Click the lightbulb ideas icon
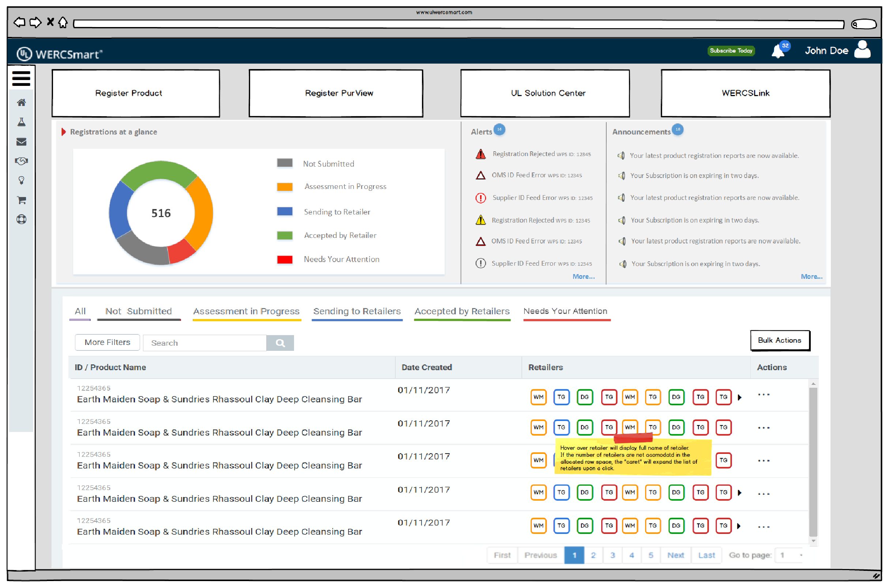Viewport: 889px width, 588px height. 21,181
